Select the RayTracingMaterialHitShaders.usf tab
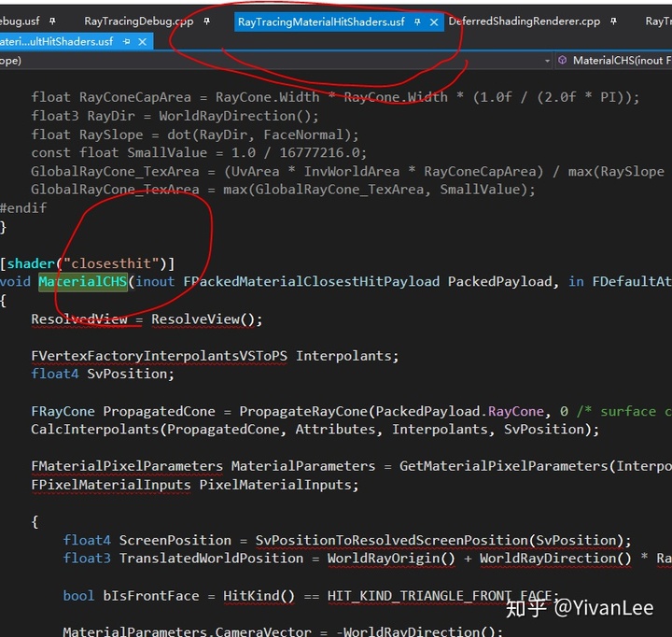This screenshot has height=637, width=672. pos(321,21)
